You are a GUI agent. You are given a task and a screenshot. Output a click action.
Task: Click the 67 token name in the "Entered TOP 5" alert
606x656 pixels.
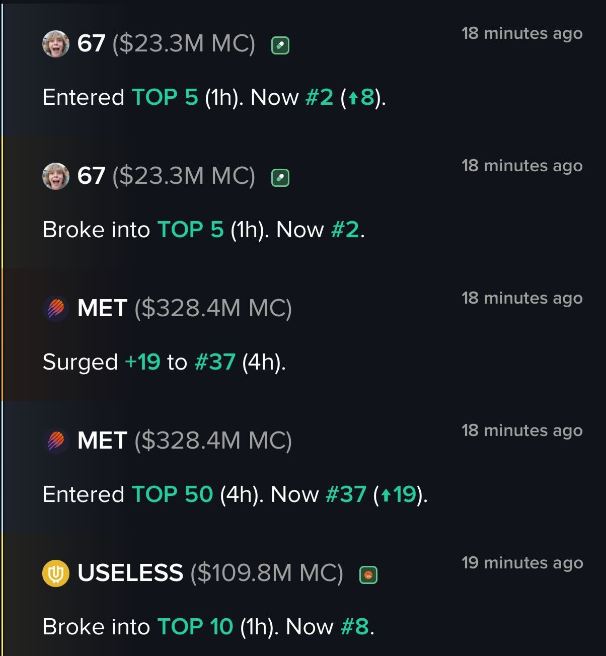pyautogui.click(x=91, y=44)
